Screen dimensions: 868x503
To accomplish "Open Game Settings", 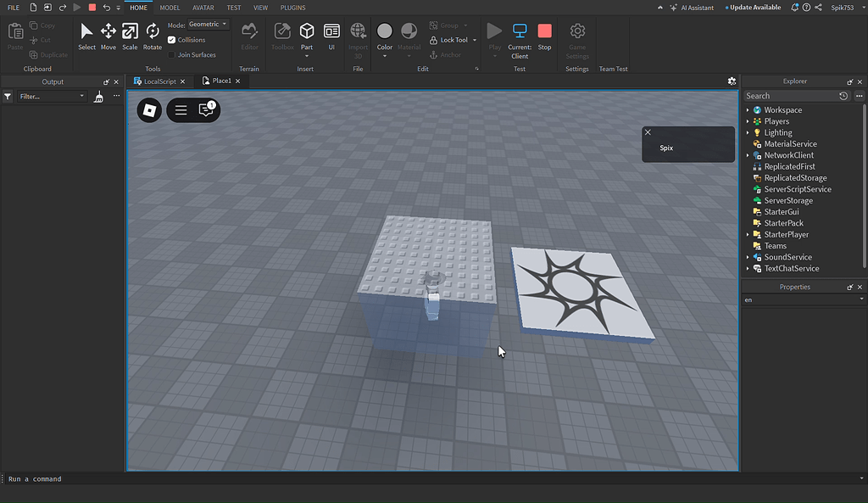I will coord(576,41).
